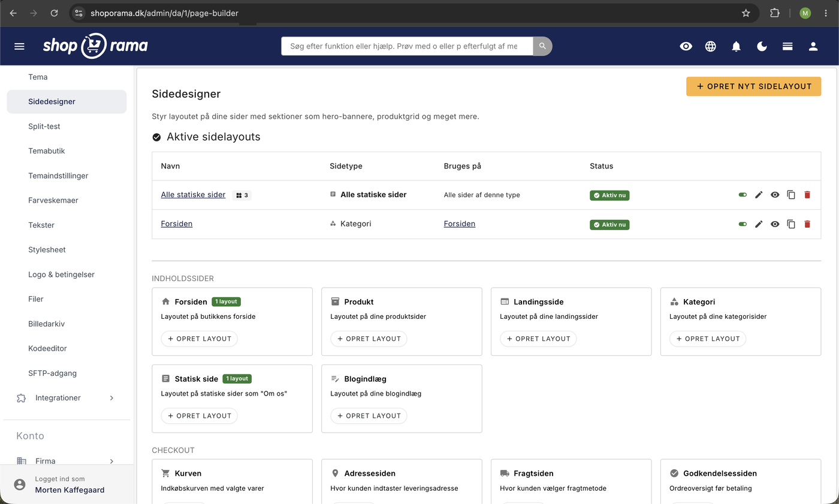
Task: Click the Godkendelsessiden checkmark icon
Action: pyautogui.click(x=674, y=473)
